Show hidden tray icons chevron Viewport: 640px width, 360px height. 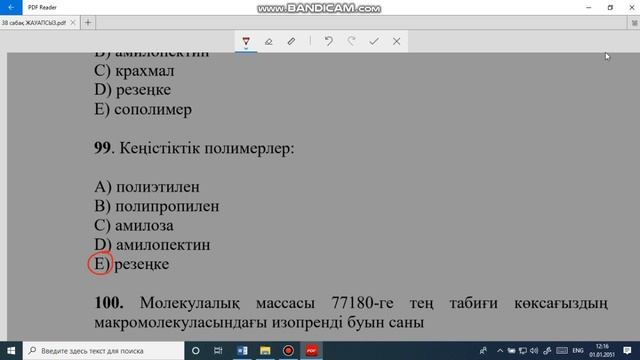pos(500,351)
